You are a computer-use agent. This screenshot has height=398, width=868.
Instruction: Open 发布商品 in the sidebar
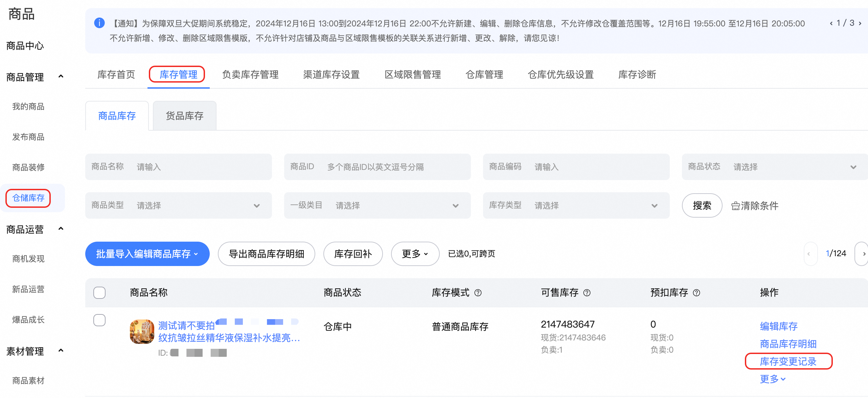pyautogui.click(x=28, y=137)
